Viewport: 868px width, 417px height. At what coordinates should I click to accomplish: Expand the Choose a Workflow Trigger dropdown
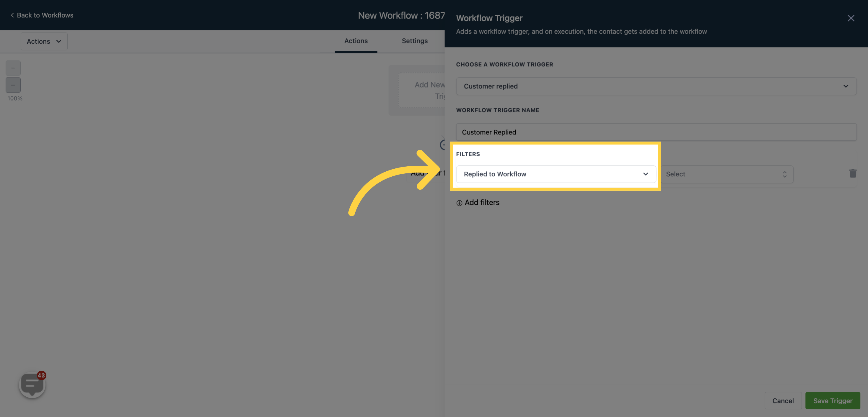point(657,86)
